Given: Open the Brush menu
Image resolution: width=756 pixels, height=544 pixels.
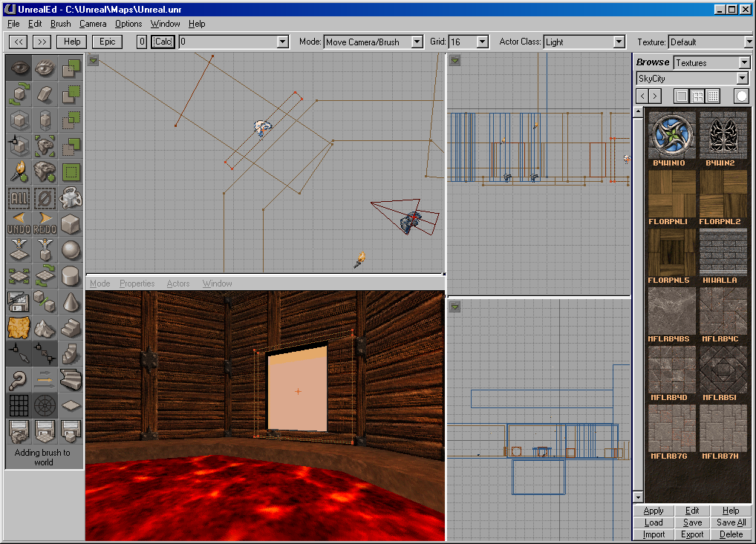Looking at the screenshot, I should pos(60,24).
